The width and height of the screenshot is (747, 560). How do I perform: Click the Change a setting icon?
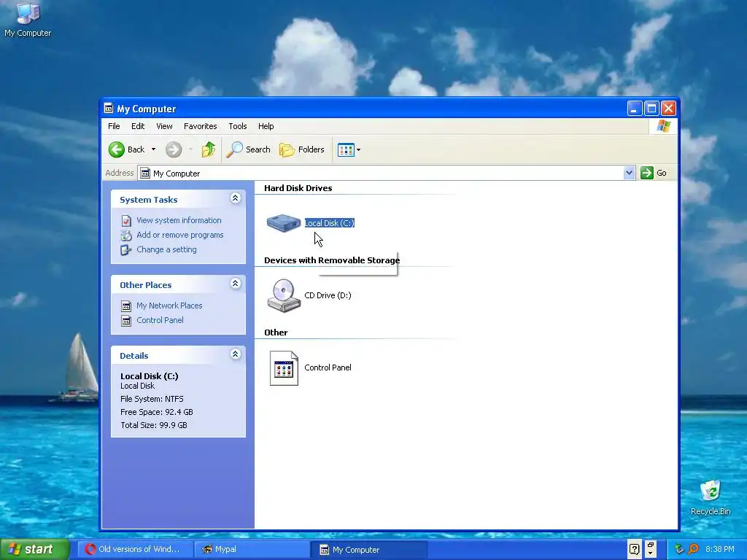[x=126, y=250]
